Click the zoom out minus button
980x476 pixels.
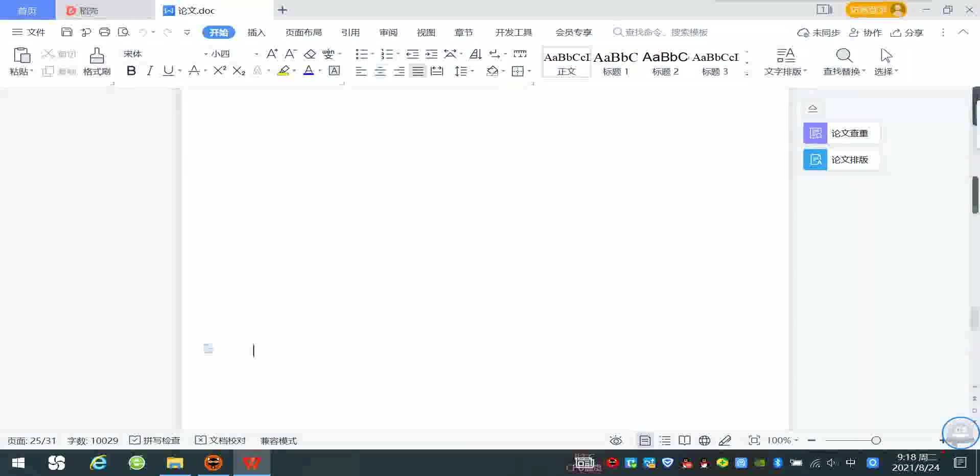coord(811,440)
